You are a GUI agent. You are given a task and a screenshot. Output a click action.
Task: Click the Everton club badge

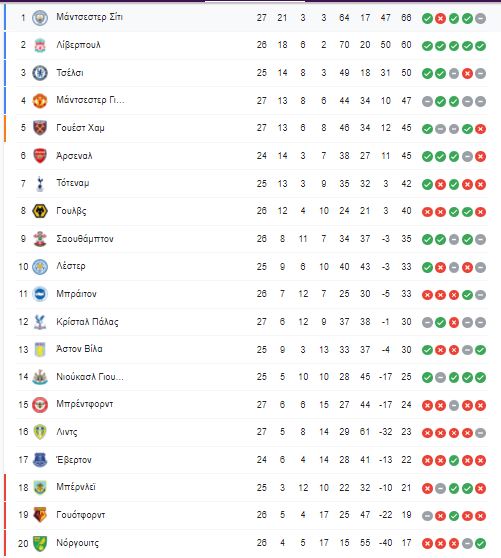pos(40,460)
